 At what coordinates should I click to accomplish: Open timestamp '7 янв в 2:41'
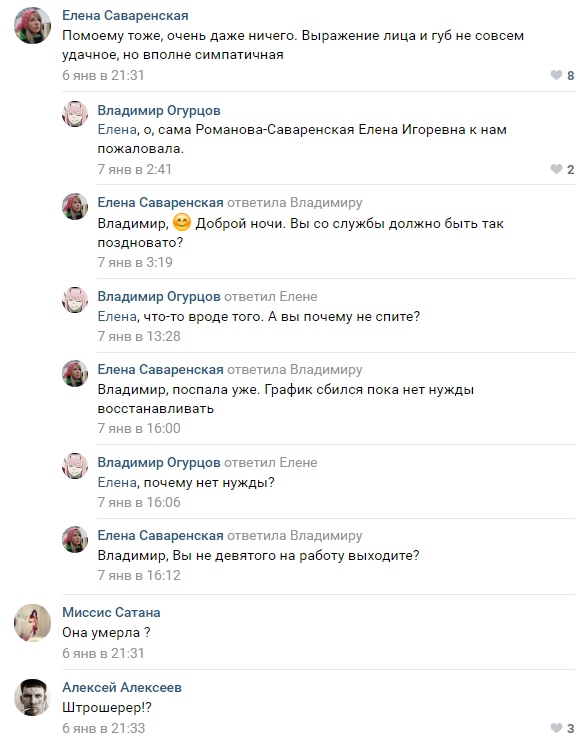(135, 169)
